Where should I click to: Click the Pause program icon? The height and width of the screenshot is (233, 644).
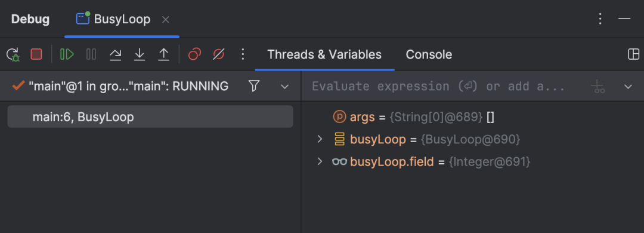91,54
